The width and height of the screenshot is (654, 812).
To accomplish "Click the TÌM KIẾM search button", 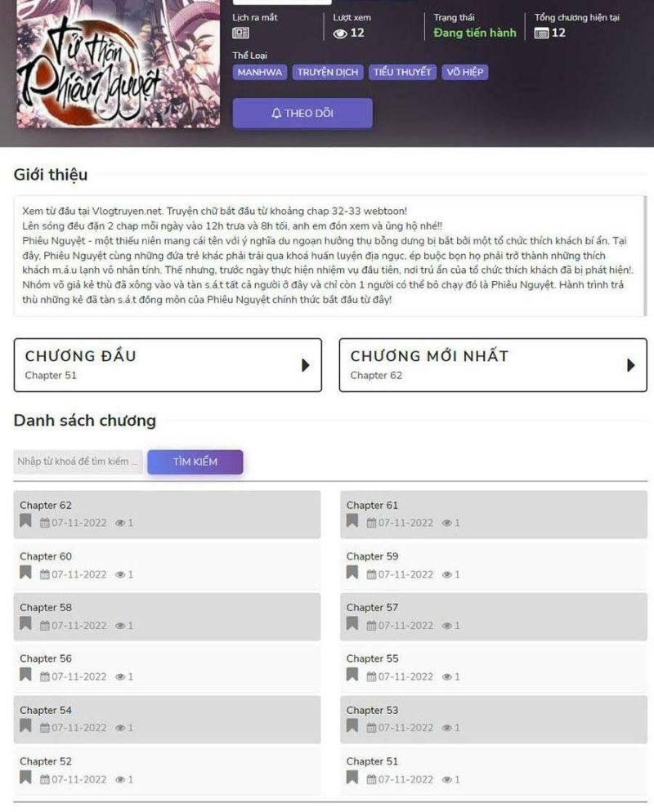I will click(195, 462).
